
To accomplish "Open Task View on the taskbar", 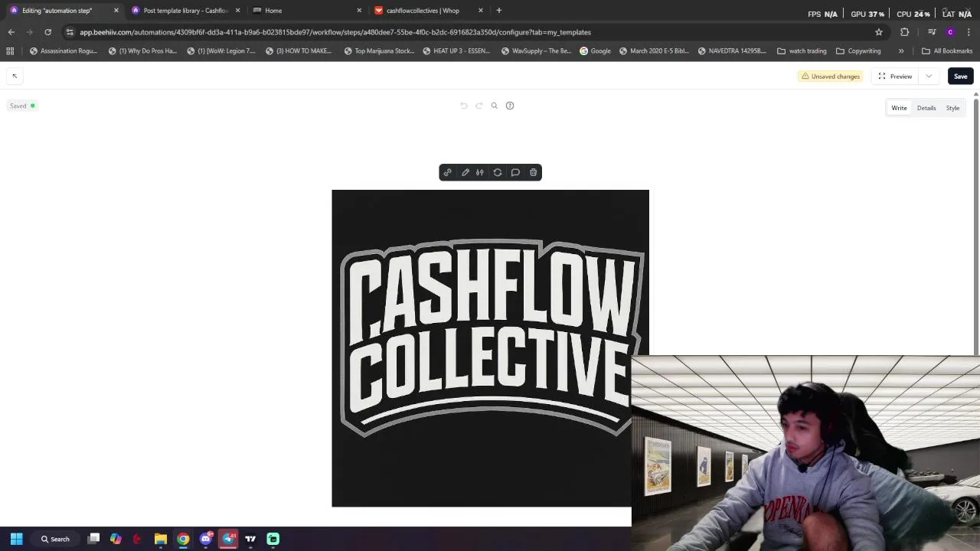I will (93, 539).
